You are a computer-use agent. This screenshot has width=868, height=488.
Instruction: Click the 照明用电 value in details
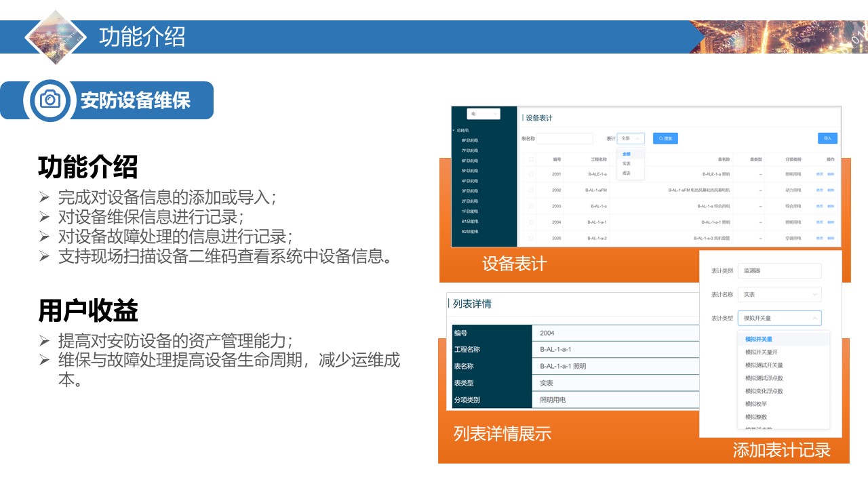click(x=553, y=400)
